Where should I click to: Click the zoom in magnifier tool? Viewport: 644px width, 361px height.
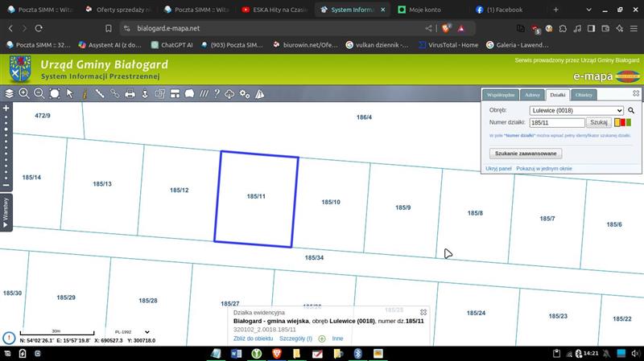[x=24, y=94]
